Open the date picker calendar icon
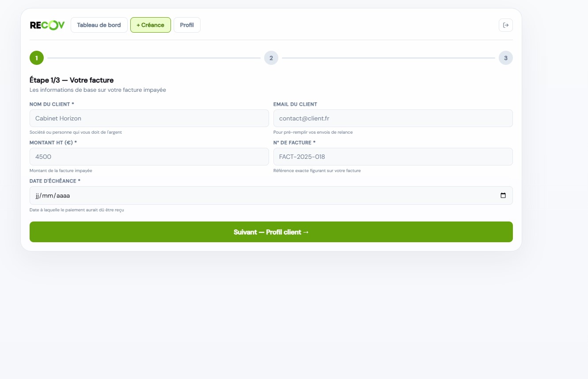 click(x=503, y=195)
